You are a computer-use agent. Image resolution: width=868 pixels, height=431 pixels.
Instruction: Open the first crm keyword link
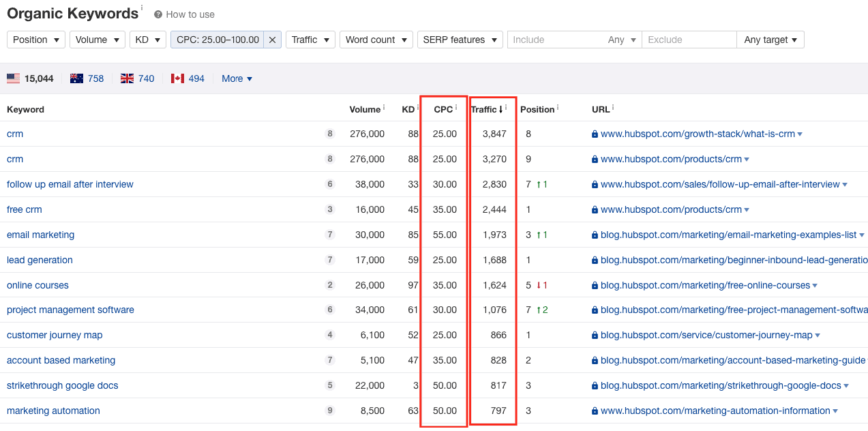15,134
